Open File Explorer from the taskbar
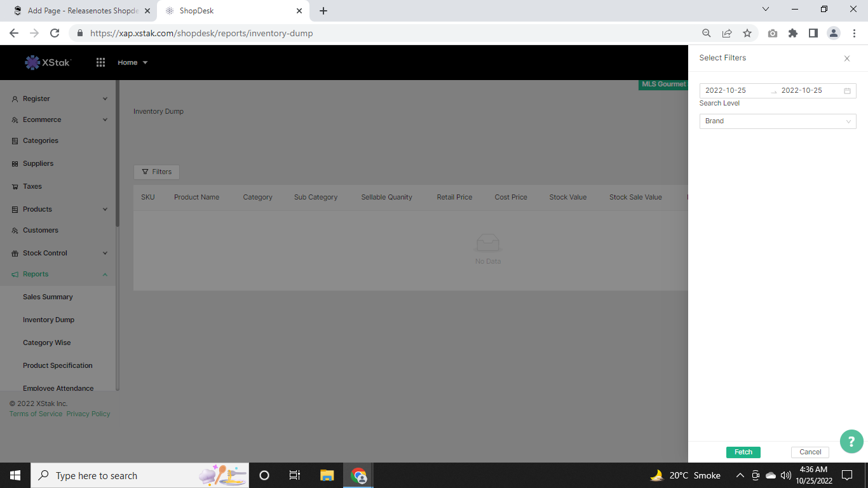This screenshot has width=868, height=488. (327, 475)
